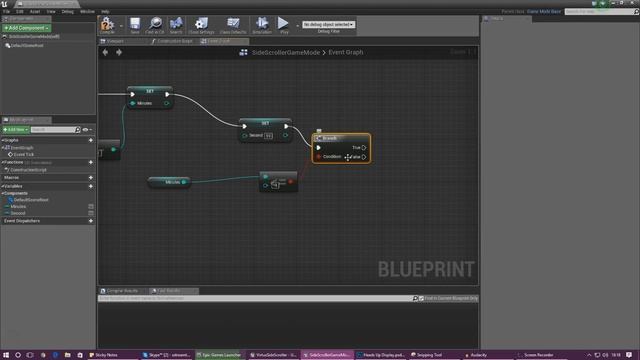This screenshot has height=360, width=640.
Task: Click the Play toolbar button
Action: 283,25
